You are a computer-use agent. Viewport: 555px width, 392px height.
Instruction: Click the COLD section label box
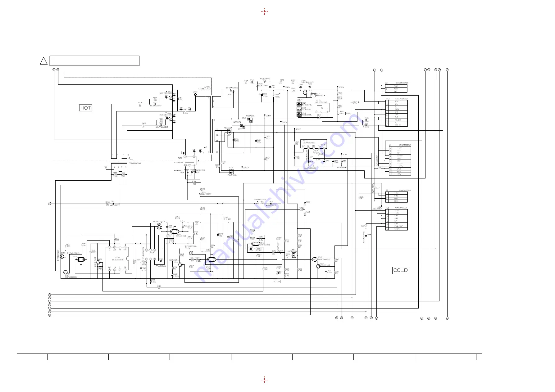point(401,270)
